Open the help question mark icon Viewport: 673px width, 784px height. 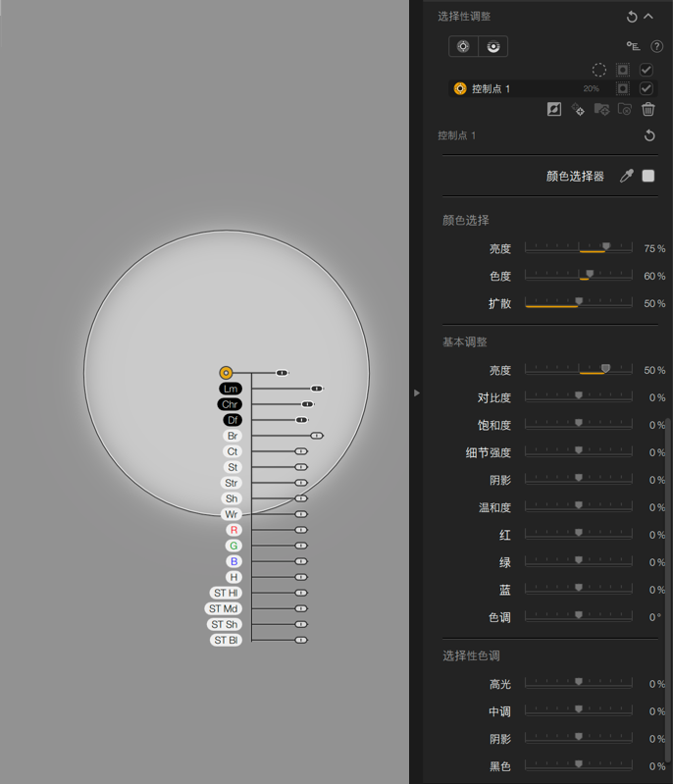(x=657, y=46)
